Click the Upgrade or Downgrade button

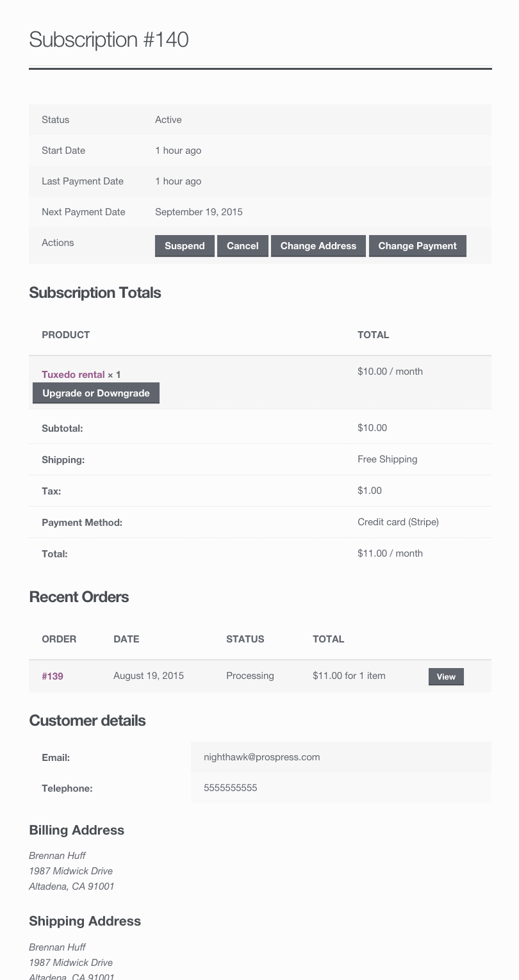tap(96, 393)
